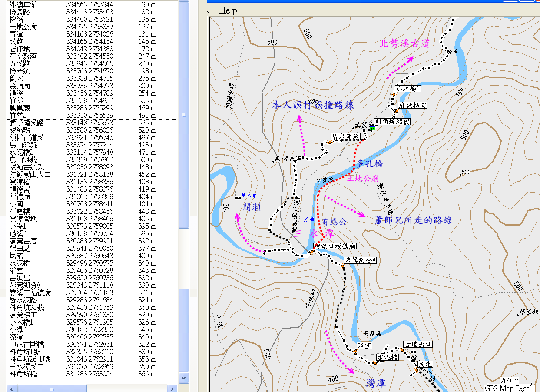Click the orange waypoint marker for 浴室
Screen dimensions: 540x392
coord(355,352)
